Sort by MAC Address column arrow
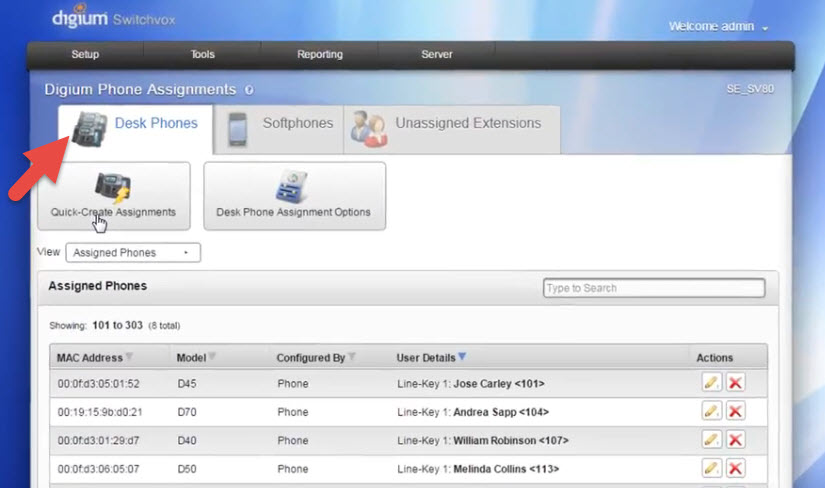 pyautogui.click(x=129, y=357)
